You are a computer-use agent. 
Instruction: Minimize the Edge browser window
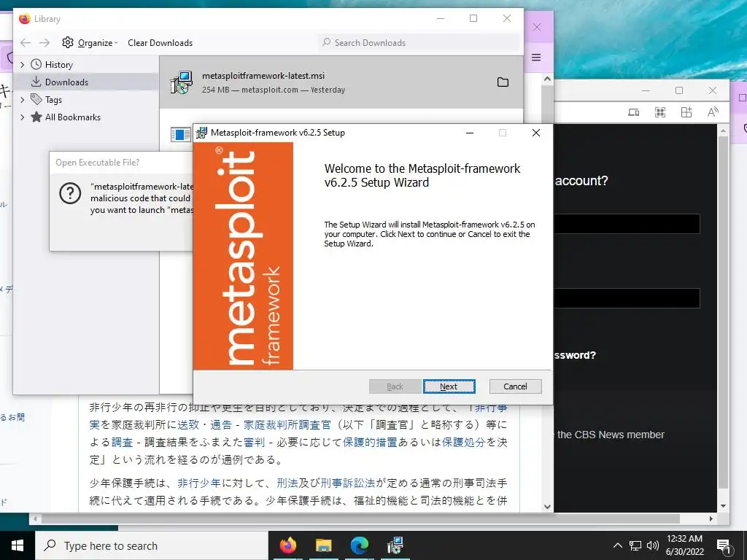tap(646, 90)
